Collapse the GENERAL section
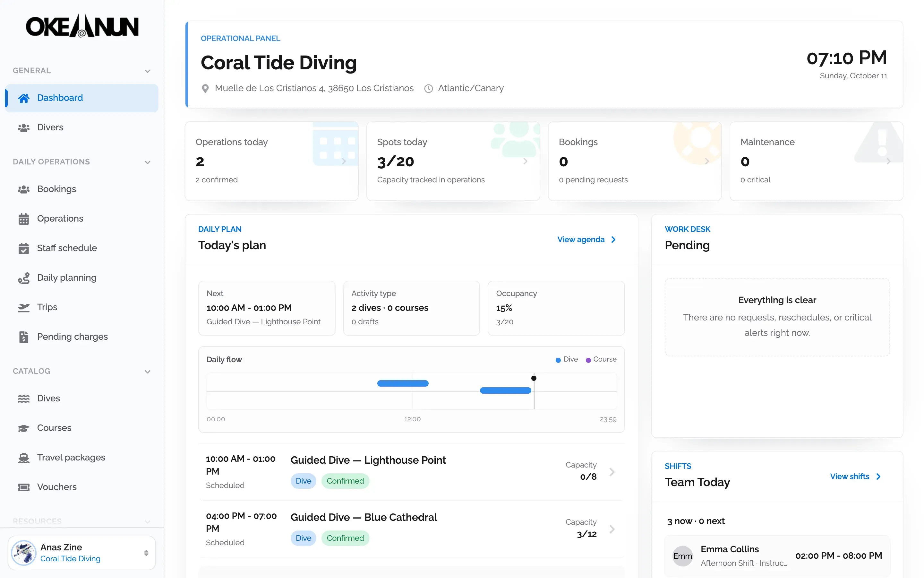Viewport: 924px width, 578px height. tap(147, 71)
